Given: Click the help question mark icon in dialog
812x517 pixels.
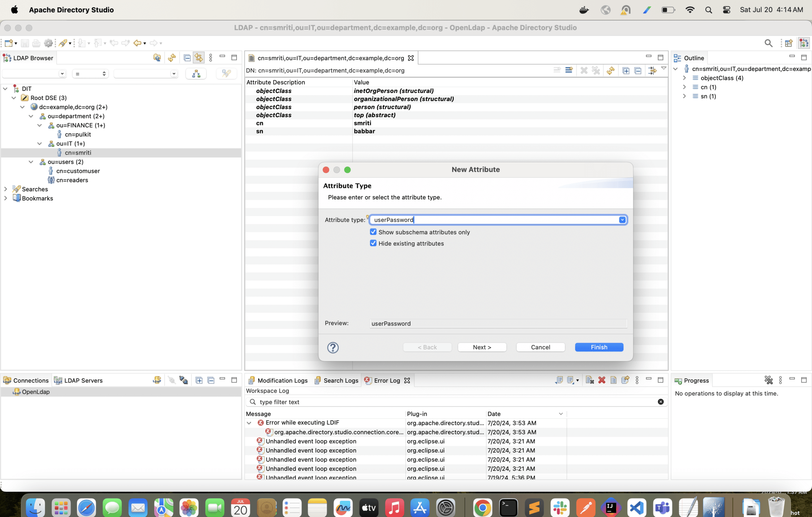Looking at the screenshot, I should pos(333,347).
